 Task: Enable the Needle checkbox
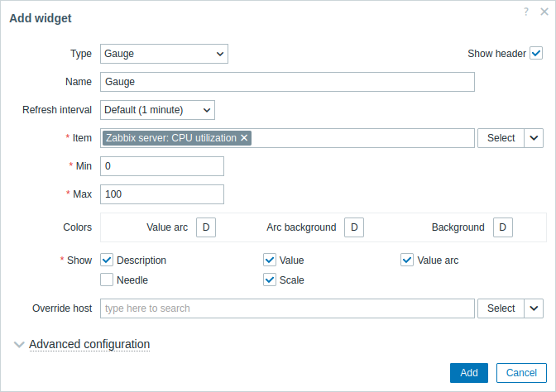pyautogui.click(x=107, y=280)
